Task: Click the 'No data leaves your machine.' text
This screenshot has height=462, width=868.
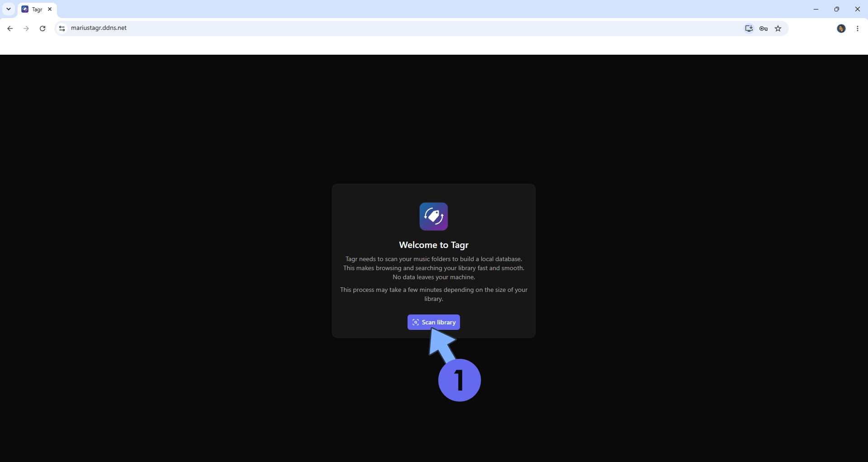Action: point(434,277)
